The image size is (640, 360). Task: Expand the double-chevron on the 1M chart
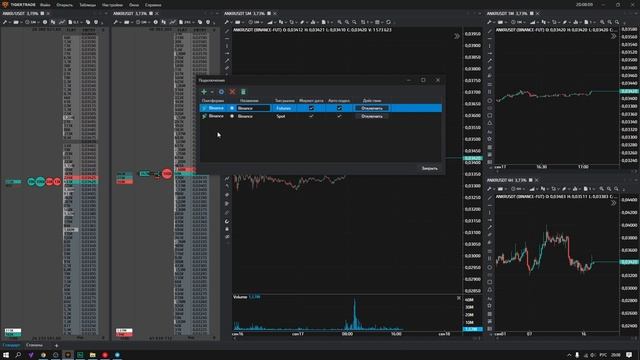(x=613, y=36)
